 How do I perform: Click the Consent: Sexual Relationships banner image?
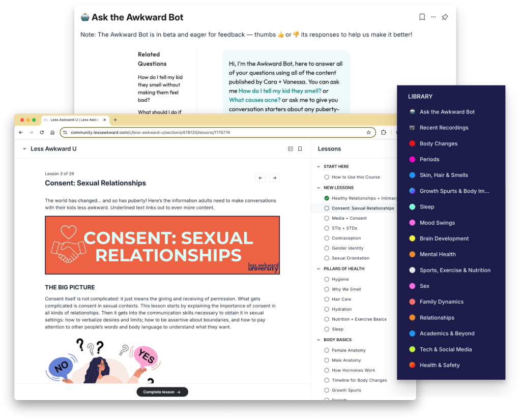(162, 246)
